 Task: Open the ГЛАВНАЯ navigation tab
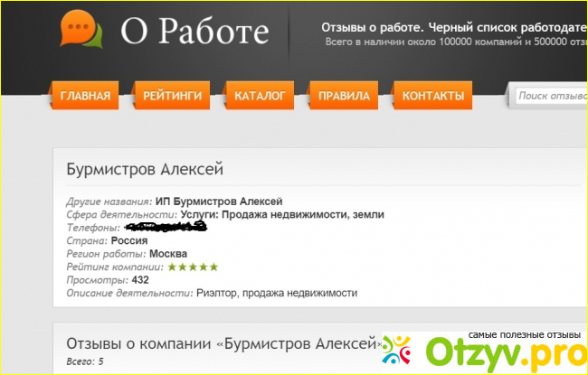85,96
